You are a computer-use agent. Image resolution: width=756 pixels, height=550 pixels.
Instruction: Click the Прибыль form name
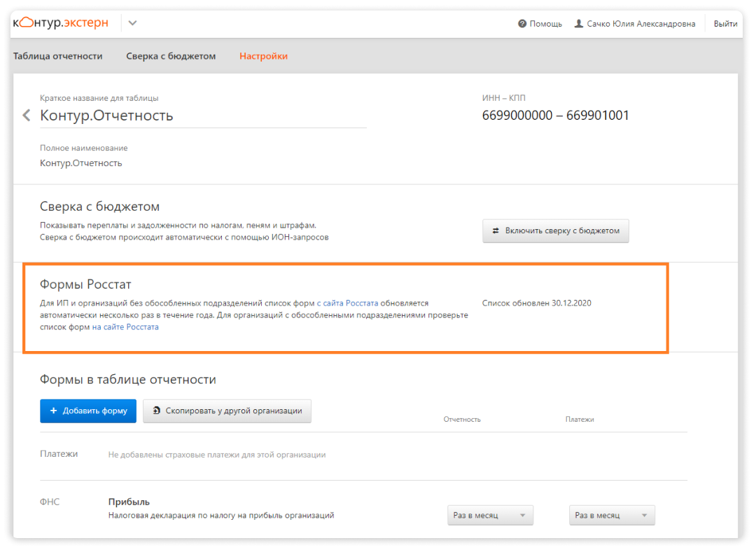129,502
